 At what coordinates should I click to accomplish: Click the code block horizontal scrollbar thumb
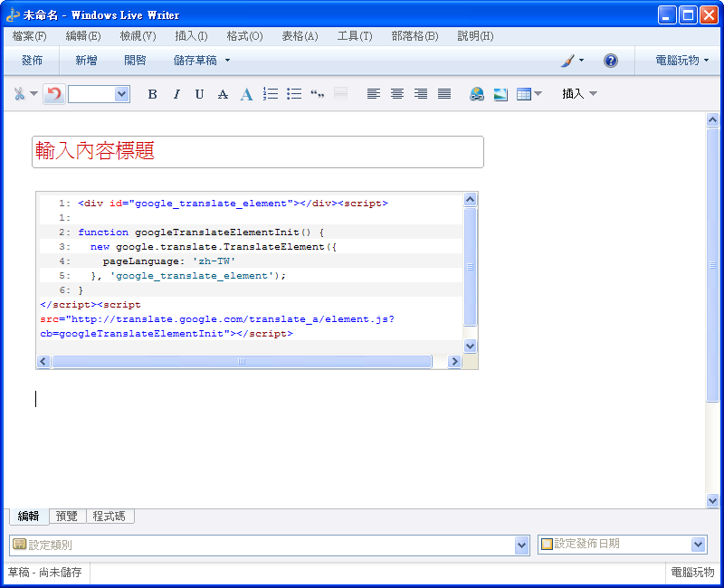(x=242, y=361)
